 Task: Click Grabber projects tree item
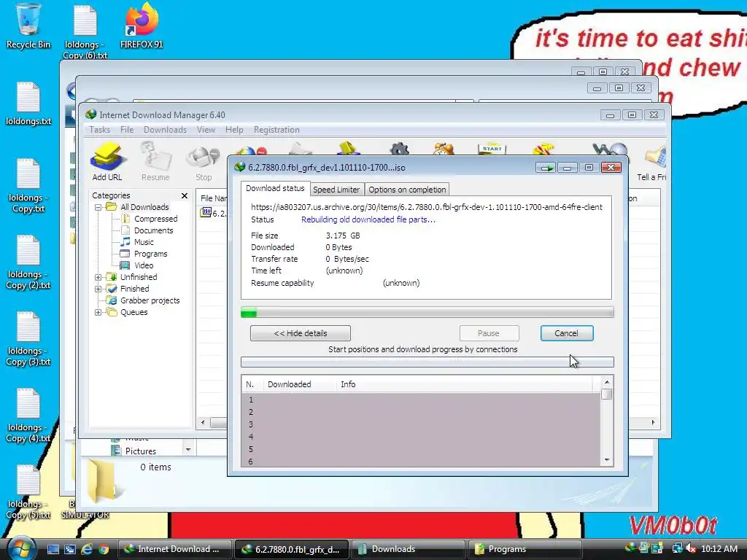tap(150, 300)
